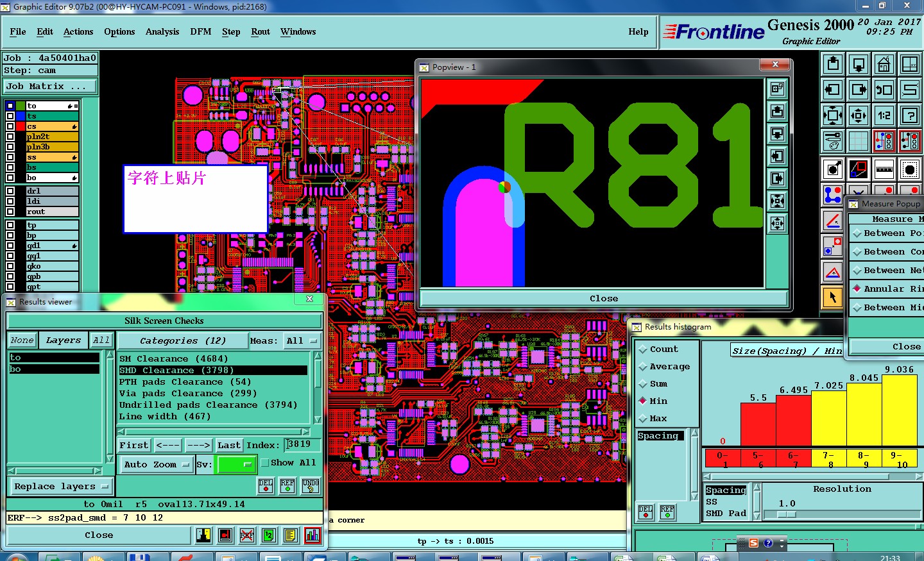Click the yellow notes report icon
This screenshot has width=924, height=561.
(x=291, y=535)
